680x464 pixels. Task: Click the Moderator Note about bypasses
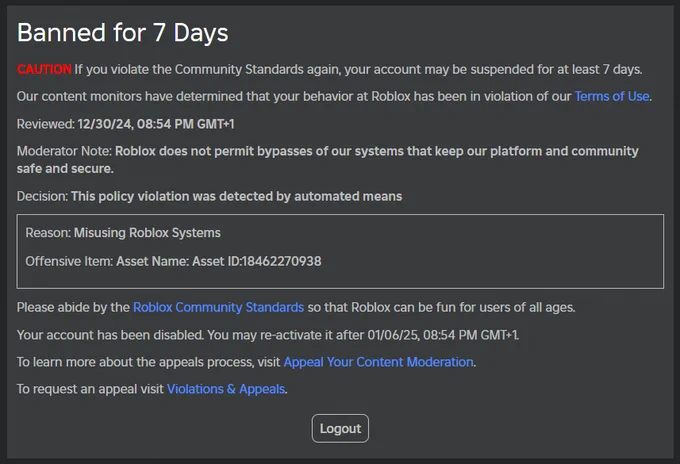click(327, 160)
